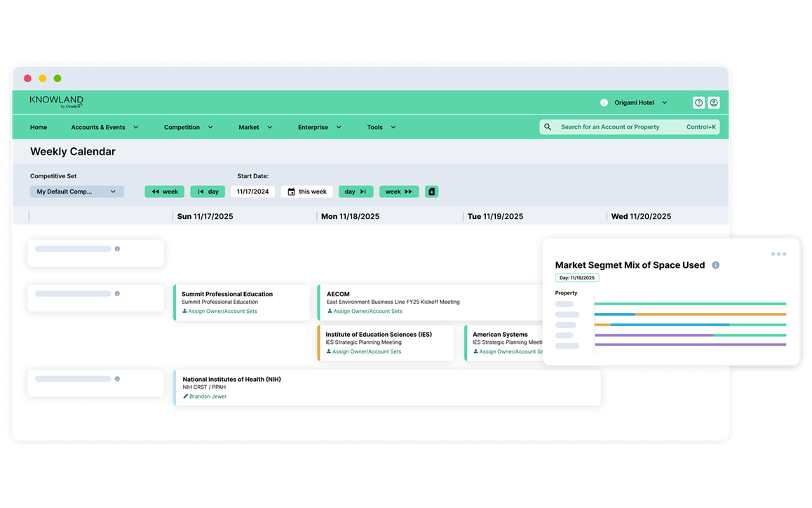Click Mon 11/18/2025 column header
This screenshot has height=508, width=812.
coord(350,216)
